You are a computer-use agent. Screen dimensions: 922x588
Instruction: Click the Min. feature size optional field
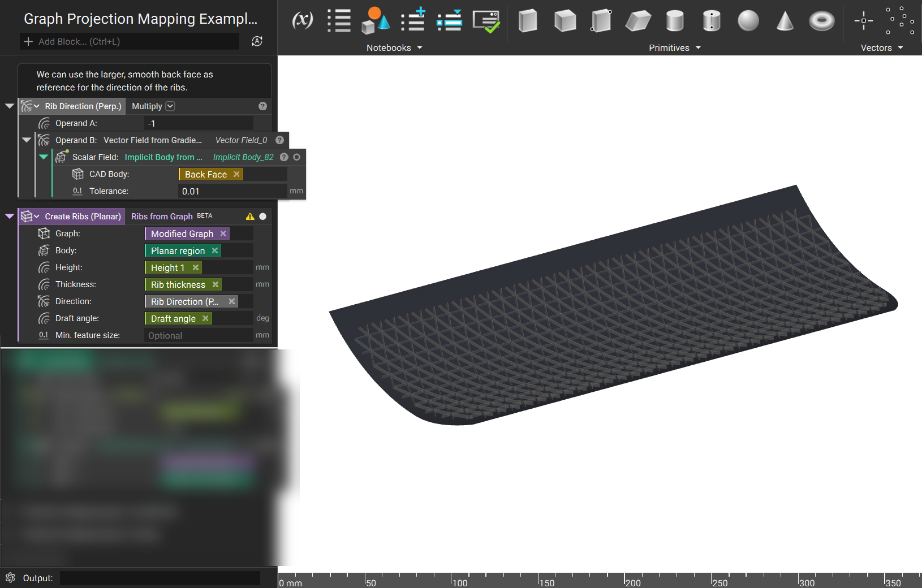[x=199, y=335]
